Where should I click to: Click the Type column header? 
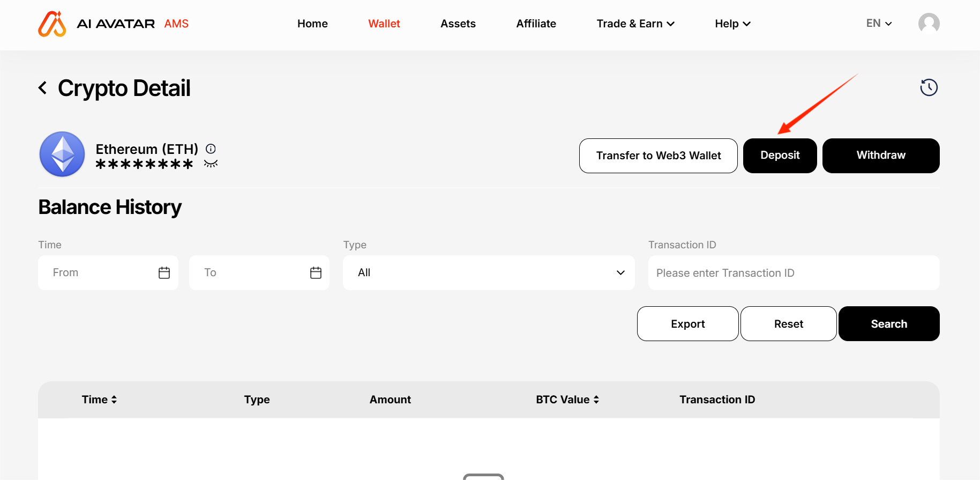257,400
